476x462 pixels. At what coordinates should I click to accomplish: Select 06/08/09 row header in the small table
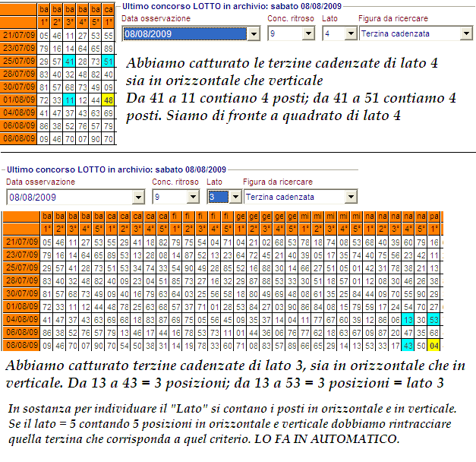click(18, 125)
